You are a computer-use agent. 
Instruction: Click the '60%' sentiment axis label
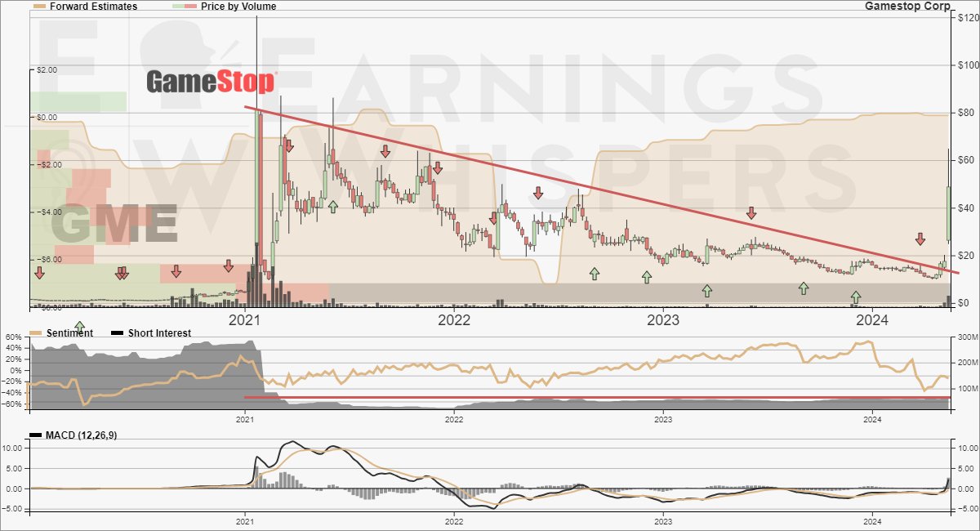coord(13,337)
